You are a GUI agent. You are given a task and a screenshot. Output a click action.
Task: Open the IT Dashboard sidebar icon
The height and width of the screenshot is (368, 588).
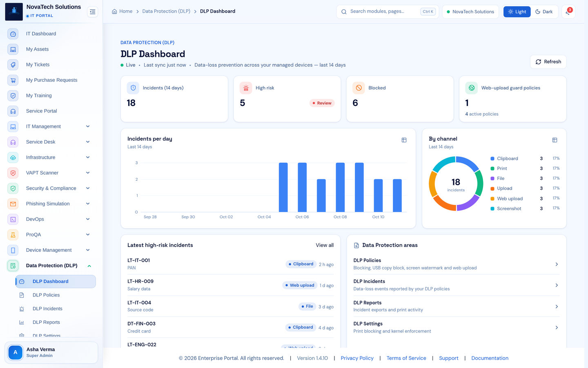pyautogui.click(x=13, y=34)
